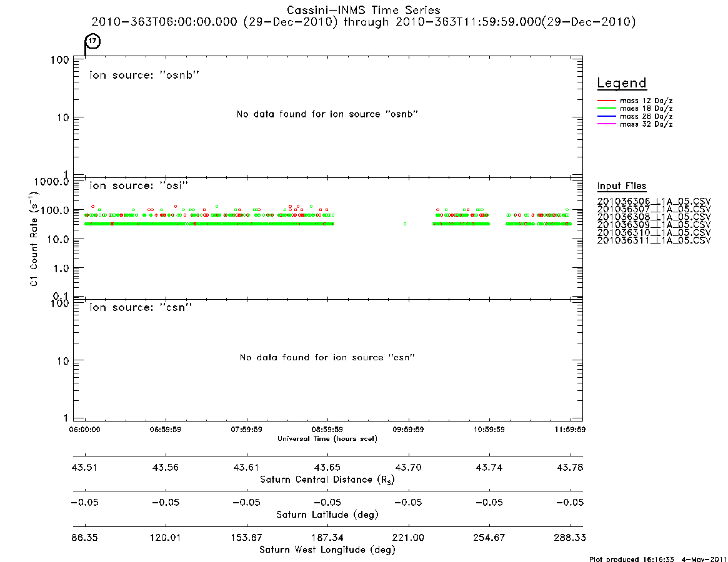Click the 'Universal Time (hours scet)' axis label

tap(327, 438)
